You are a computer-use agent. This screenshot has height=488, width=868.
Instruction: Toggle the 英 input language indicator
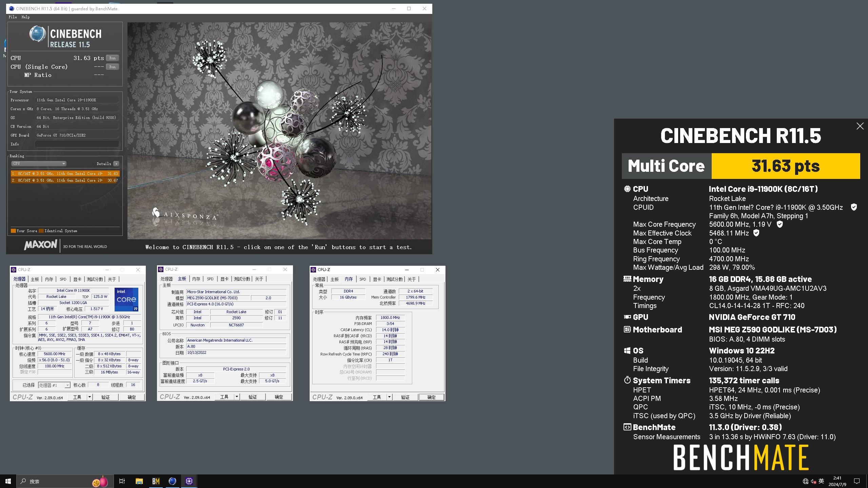point(821,481)
